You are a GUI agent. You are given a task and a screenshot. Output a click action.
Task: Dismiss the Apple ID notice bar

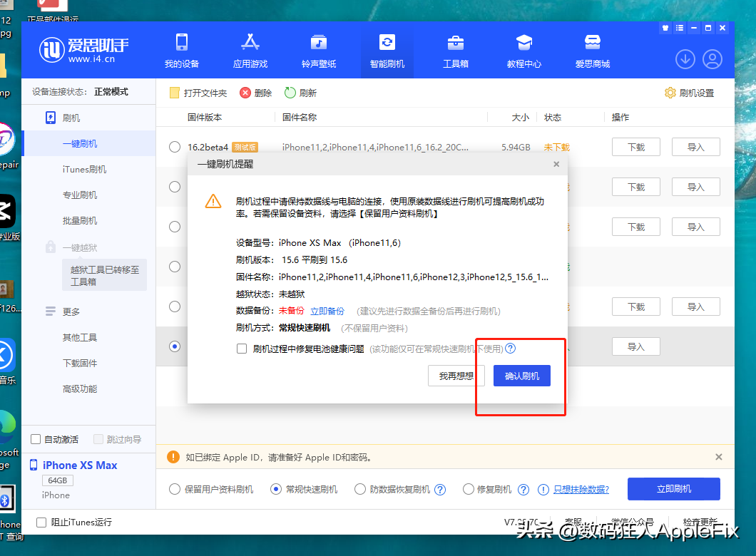[x=718, y=457]
